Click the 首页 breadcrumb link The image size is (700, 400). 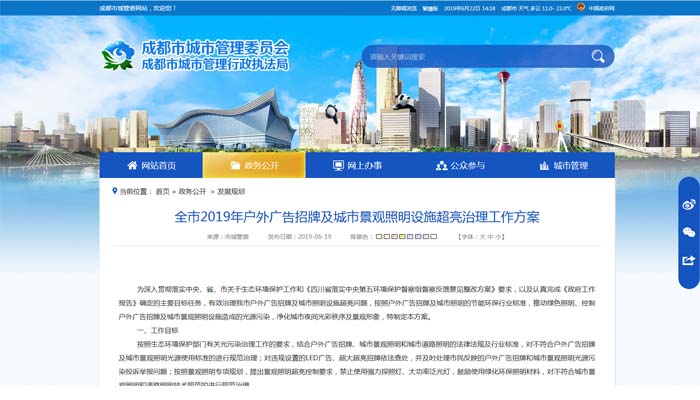[162, 190]
